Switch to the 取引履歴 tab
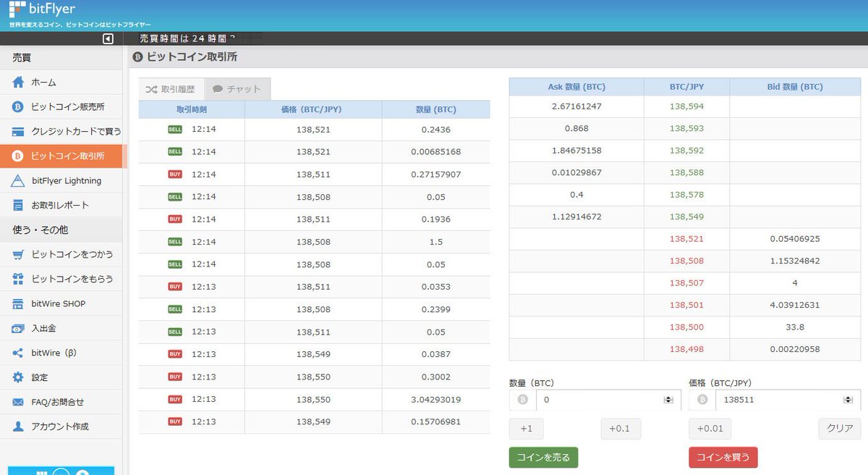Image resolution: width=868 pixels, height=475 pixels. coord(171,89)
